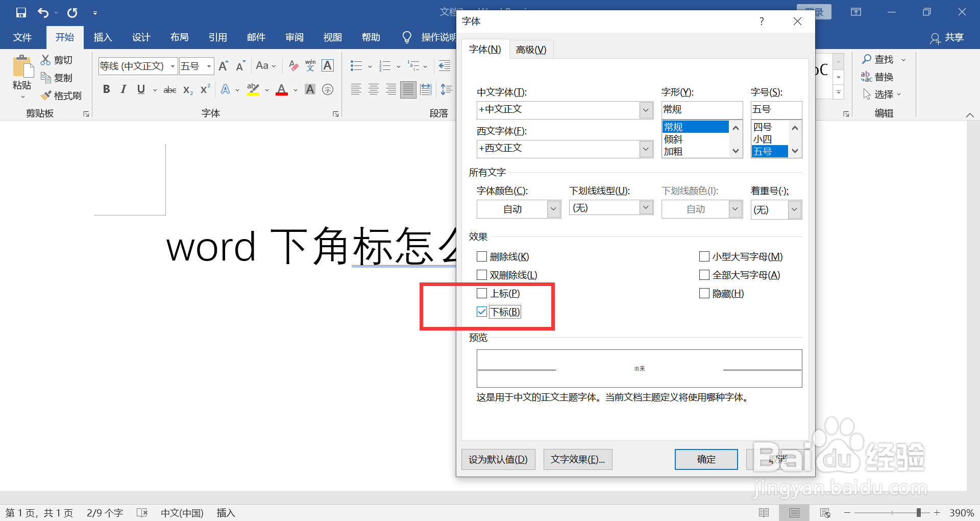Align text left
980x521 pixels.
coord(356,89)
